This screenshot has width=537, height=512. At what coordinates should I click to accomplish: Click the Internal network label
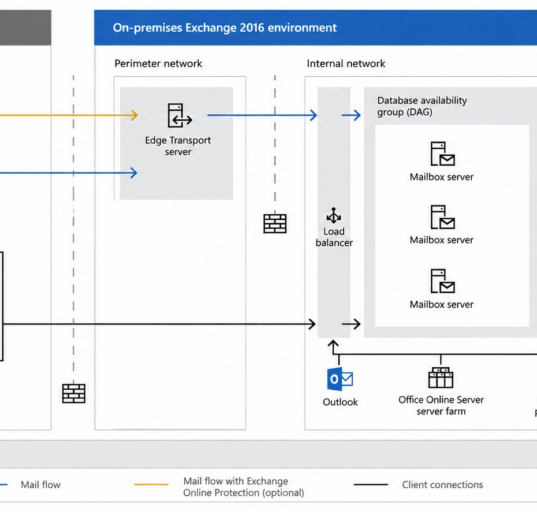click(346, 63)
